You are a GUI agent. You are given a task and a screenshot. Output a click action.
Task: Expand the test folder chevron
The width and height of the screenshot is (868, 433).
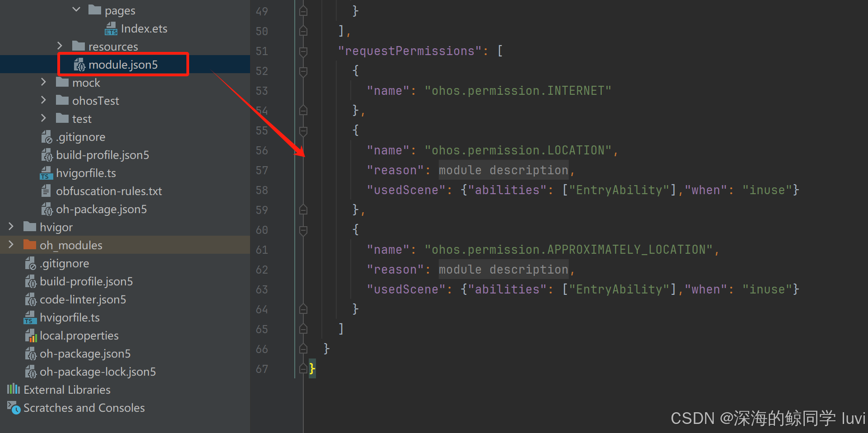click(x=43, y=118)
